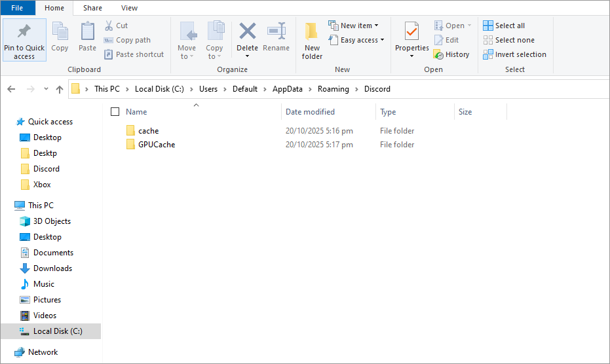Go back with the Back arrow
Image resolution: width=610 pixels, height=364 pixels.
[x=11, y=89]
